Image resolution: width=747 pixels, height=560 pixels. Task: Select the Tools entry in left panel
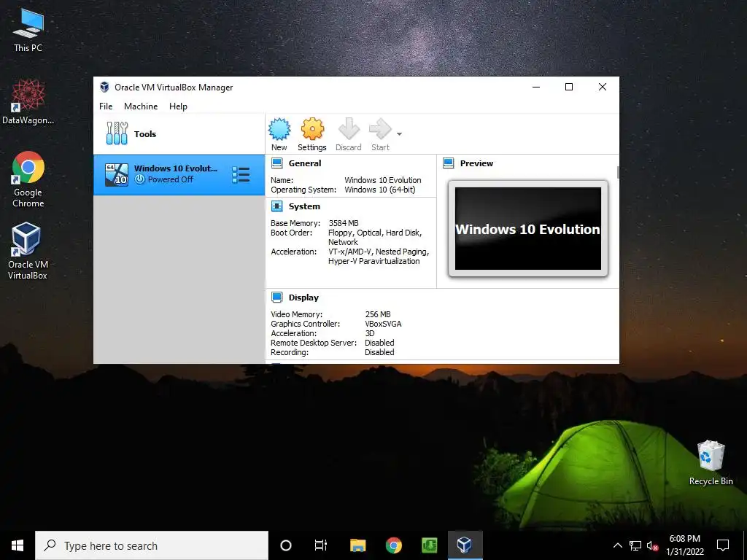(179, 134)
